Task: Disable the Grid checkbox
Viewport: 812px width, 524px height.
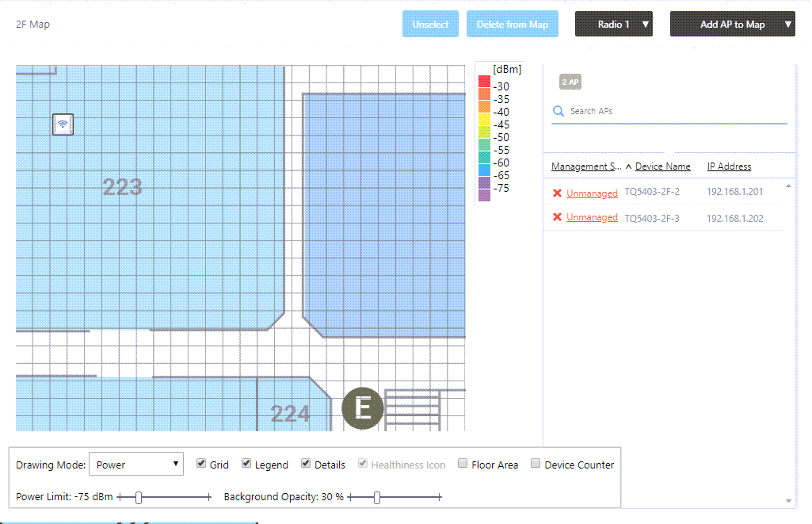Action: pos(201,465)
